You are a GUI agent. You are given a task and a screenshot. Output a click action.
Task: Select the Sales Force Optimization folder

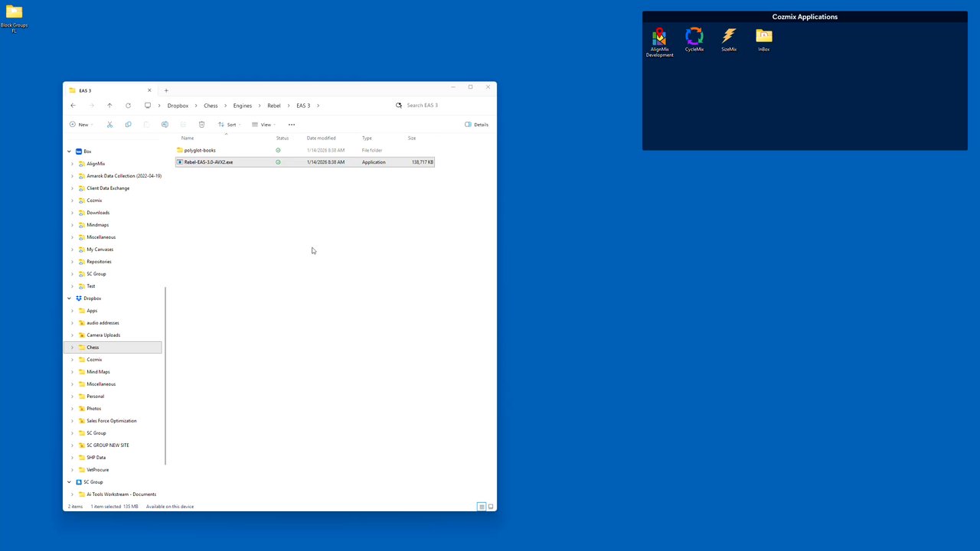(x=112, y=421)
